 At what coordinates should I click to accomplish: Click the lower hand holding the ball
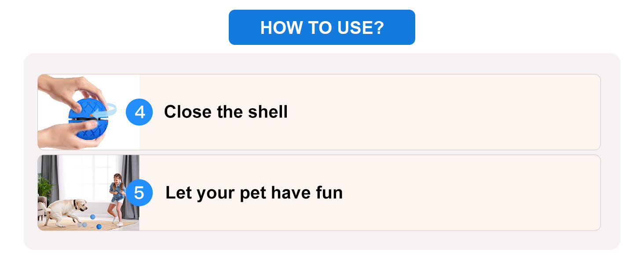tap(70, 134)
